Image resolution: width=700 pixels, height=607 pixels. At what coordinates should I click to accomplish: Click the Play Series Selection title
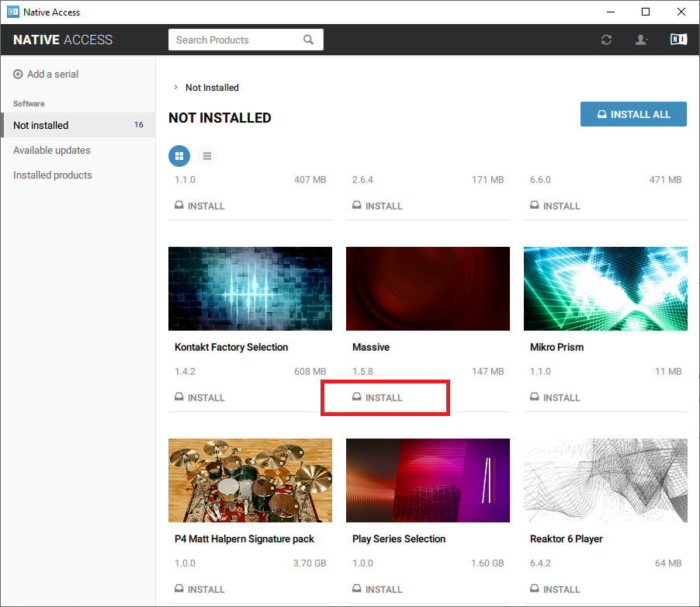click(399, 539)
